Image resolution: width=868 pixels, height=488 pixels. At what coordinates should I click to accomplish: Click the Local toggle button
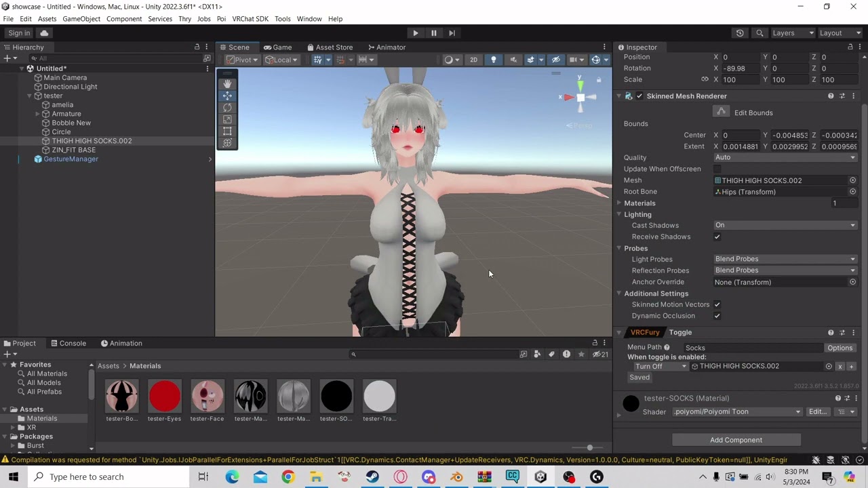pyautogui.click(x=281, y=60)
